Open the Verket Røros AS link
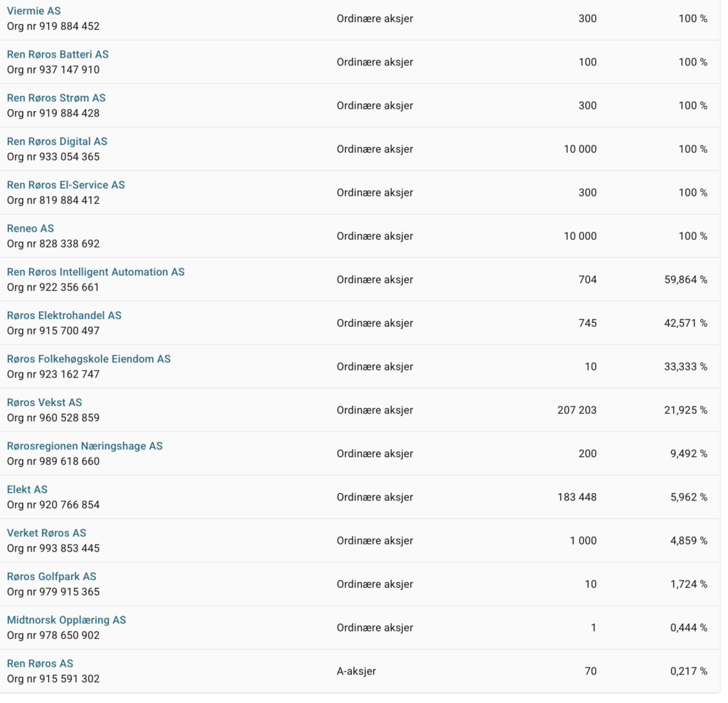 pos(46,532)
